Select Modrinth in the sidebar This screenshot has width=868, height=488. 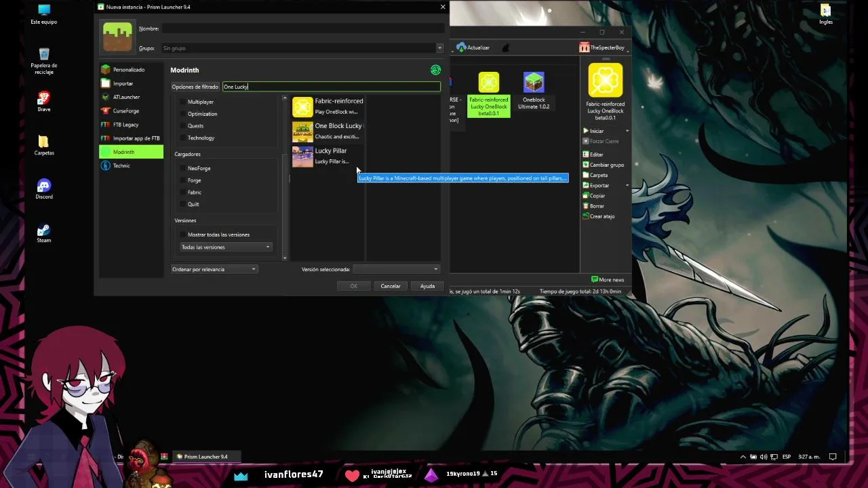click(131, 152)
